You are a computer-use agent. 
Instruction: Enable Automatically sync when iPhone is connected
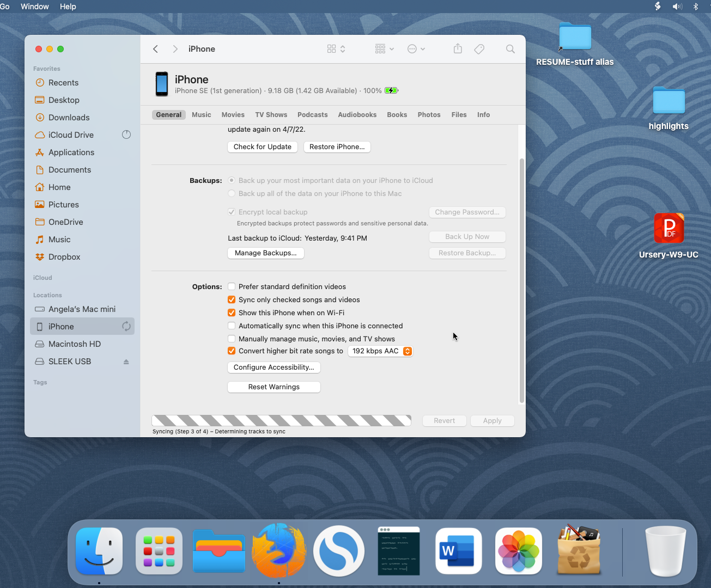(232, 326)
